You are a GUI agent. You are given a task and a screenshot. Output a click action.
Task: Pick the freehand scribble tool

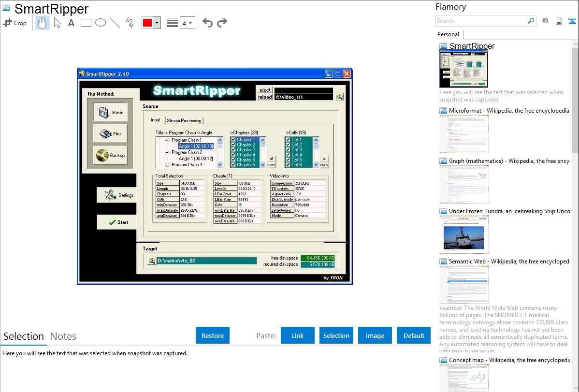pyautogui.click(x=130, y=23)
